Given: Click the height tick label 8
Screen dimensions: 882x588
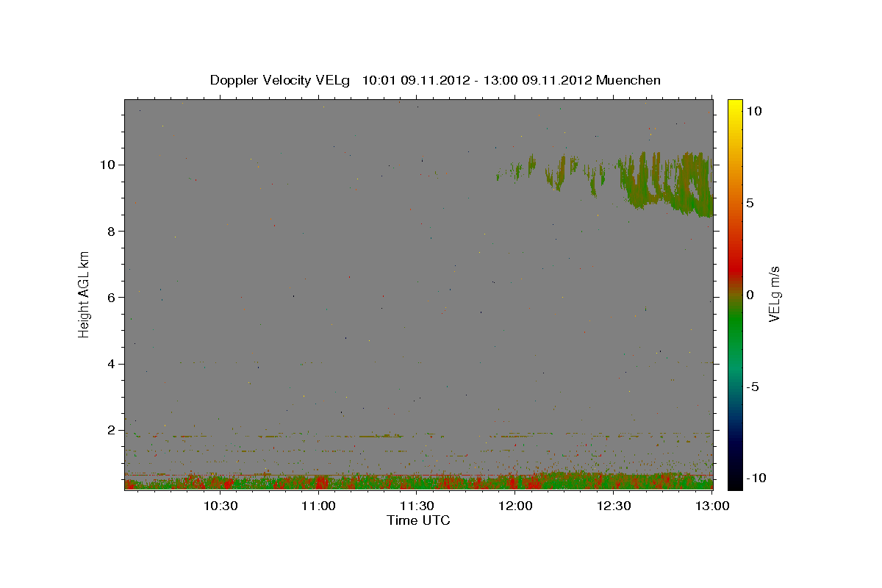Looking at the screenshot, I should click(112, 231).
